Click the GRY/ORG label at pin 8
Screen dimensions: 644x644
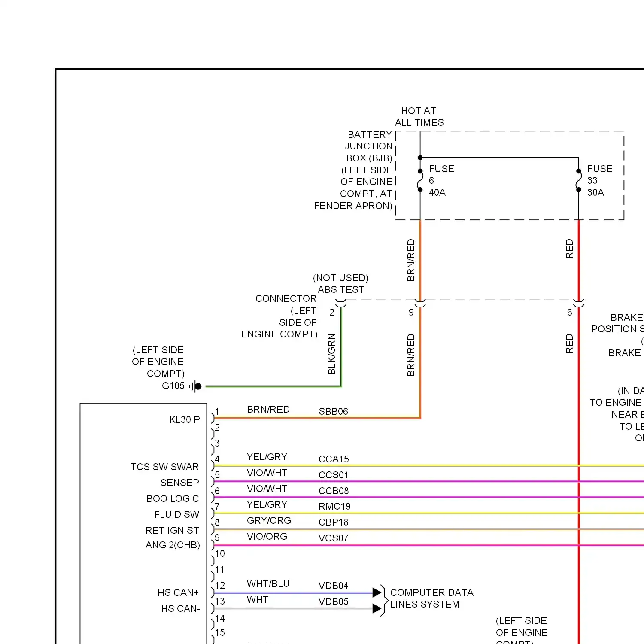click(269, 521)
